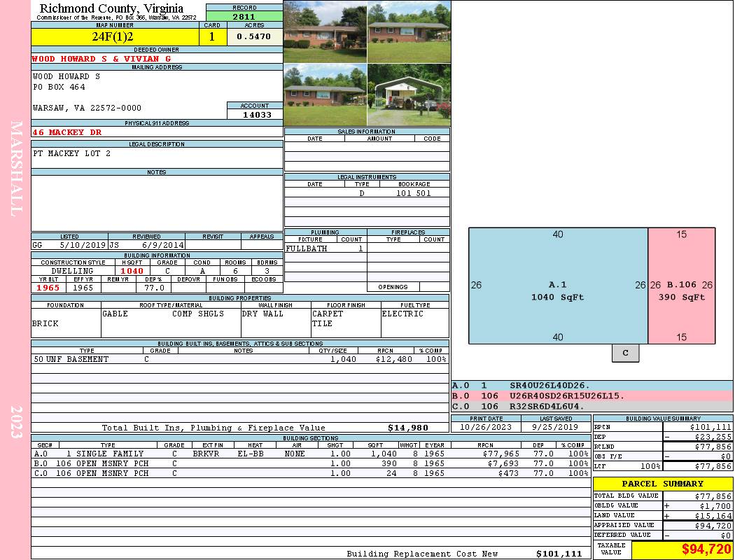Click the yellow Parcel Summary header
This screenshot has width=735, height=560.
click(x=662, y=484)
